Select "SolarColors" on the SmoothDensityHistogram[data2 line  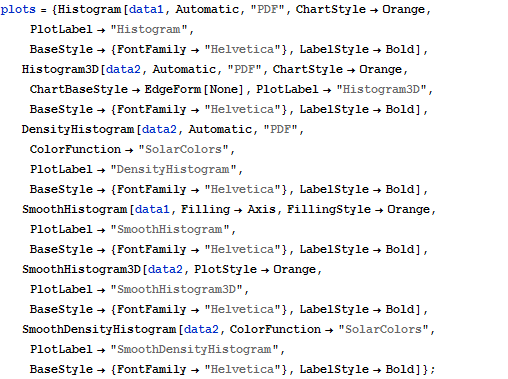(x=383, y=329)
